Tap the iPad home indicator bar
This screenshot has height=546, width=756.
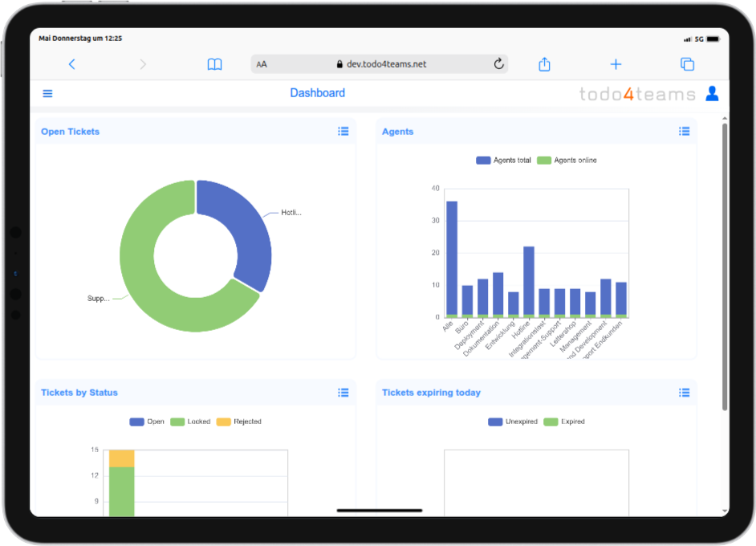coord(380,511)
